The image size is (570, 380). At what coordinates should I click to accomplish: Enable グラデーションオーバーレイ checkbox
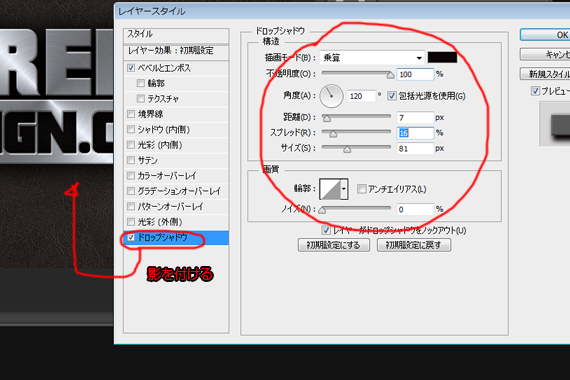click(x=131, y=191)
